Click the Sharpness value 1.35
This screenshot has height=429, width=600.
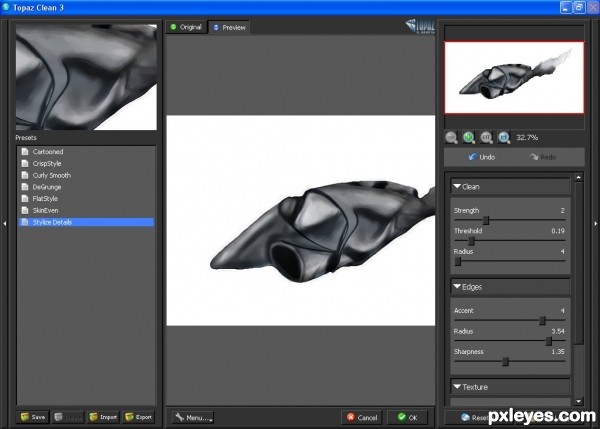point(558,352)
